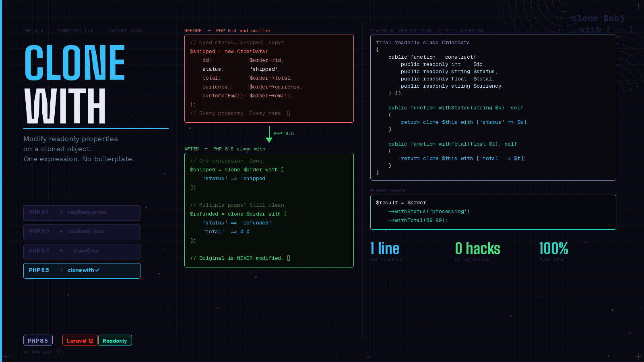Click the blue divider under the CLONE WITH subtitle

coord(96,128)
